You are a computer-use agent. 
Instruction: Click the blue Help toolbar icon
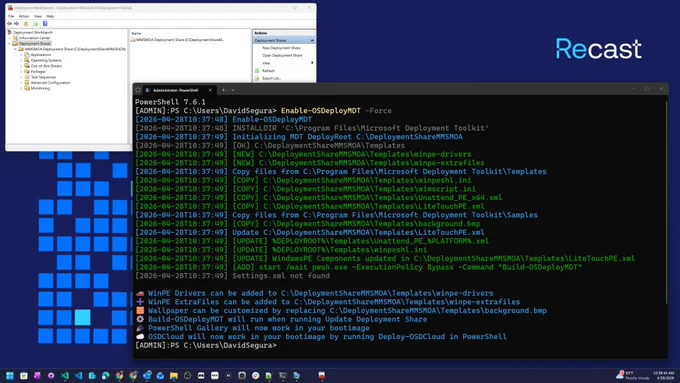45,23
